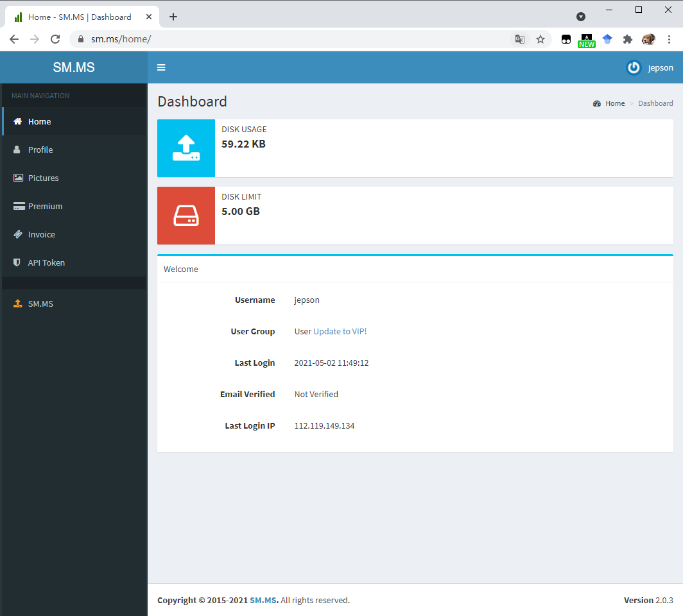Bookmark this page with the star icon
The height and width of the screenshot is (616, 683).
[540, 39]
